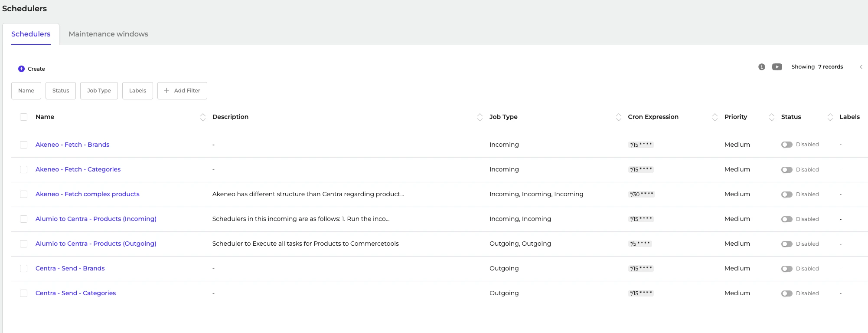868x333 pixels.
Task: Click the Name filter field
Action: point(26,91)
